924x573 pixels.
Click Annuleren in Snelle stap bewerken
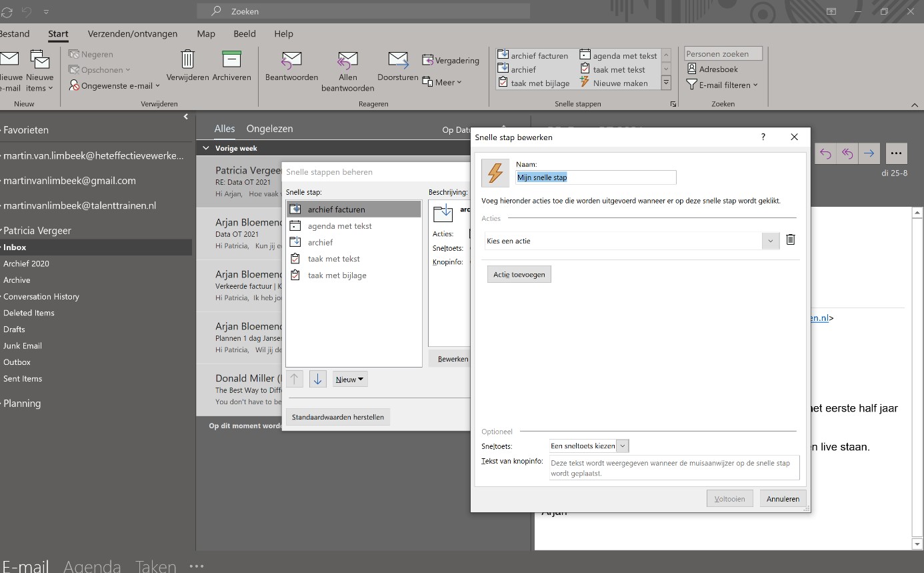783,498
